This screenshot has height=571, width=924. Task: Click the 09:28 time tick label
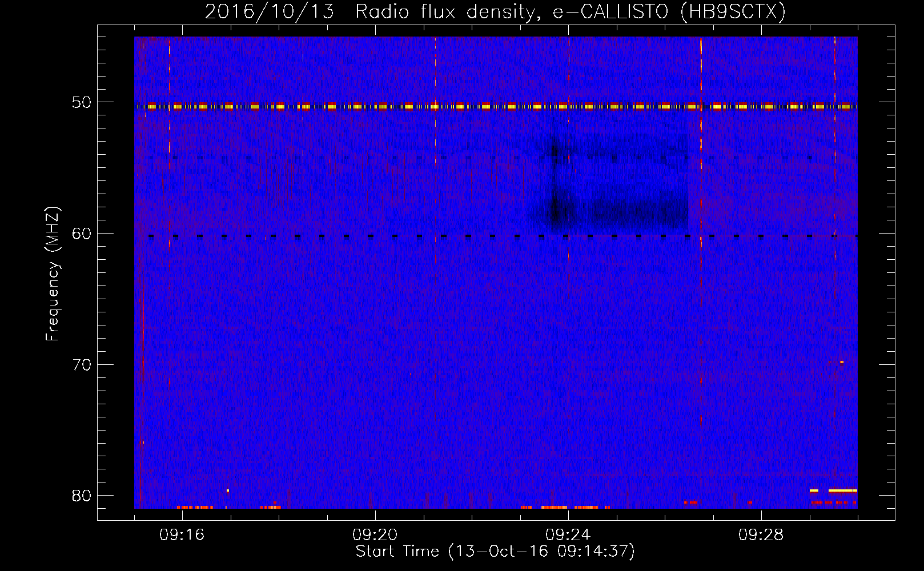(761, 535)
